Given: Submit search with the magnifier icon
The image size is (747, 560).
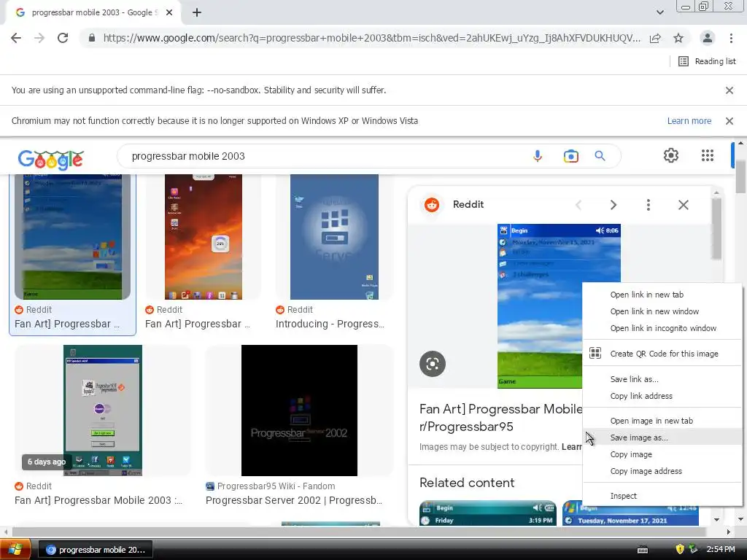Looking at the screenshot, I should (x=600, y=156).
